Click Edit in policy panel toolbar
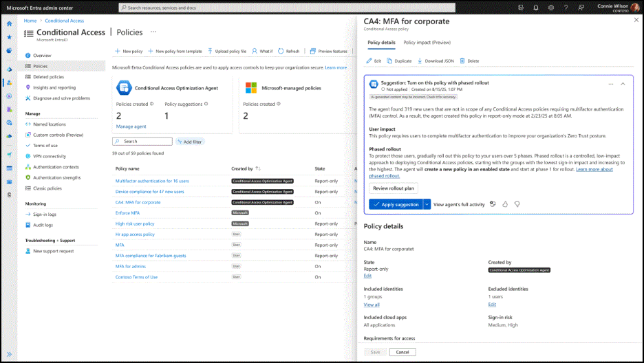The image size is (644, 363). pyautogui.click(x=374, y=60)
